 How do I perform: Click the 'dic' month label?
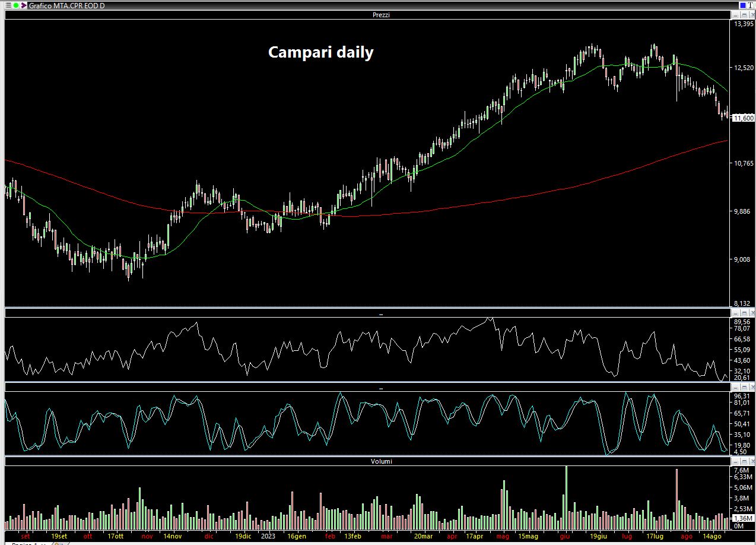209,536
